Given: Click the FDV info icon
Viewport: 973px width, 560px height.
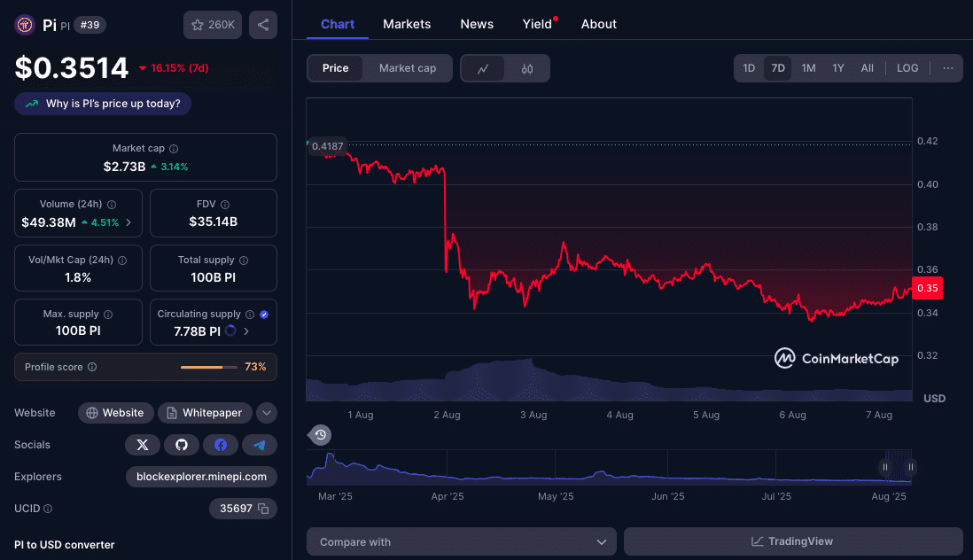Looking at the screenshot, I should [x=225, y=205].
